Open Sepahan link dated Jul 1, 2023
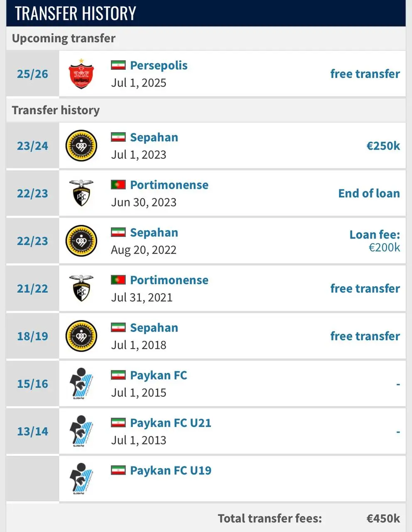 coord(154,137)
